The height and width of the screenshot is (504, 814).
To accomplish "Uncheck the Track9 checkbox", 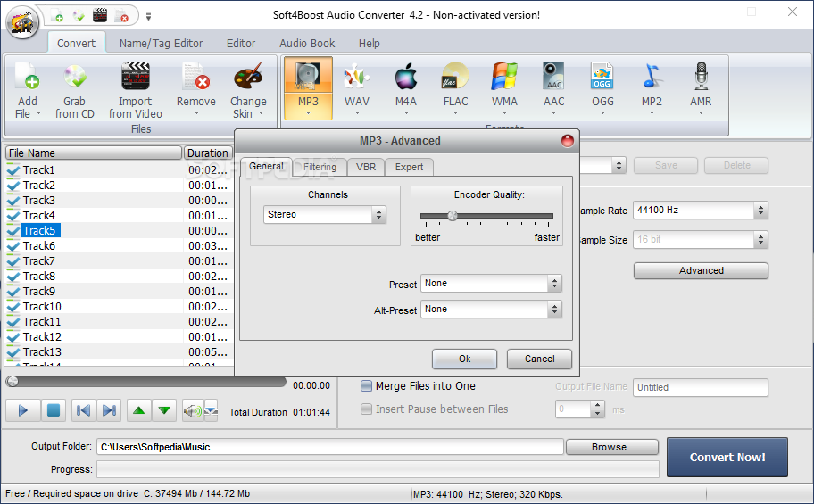I will [13, 291].
